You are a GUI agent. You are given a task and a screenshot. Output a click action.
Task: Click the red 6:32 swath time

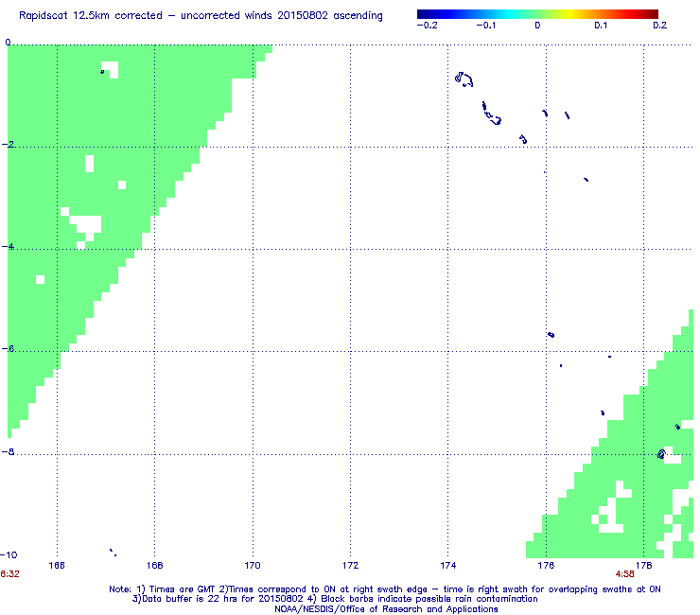[9, 574]
